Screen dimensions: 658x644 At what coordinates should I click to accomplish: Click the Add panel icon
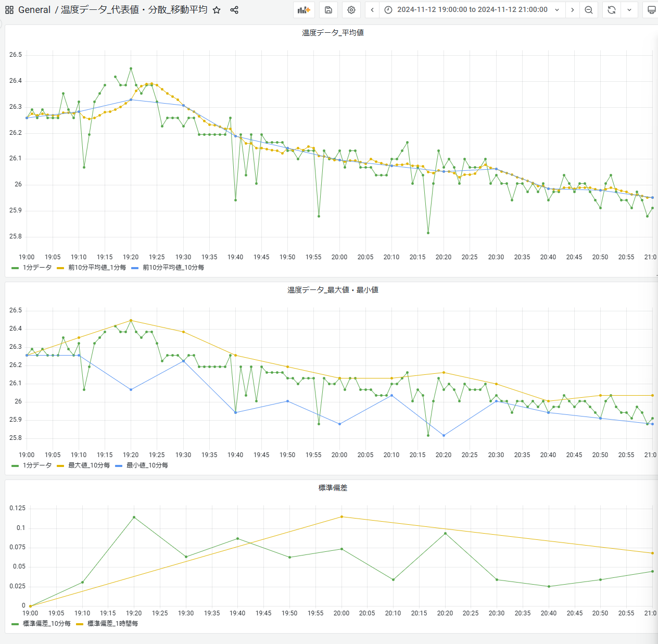click(304, 10)
